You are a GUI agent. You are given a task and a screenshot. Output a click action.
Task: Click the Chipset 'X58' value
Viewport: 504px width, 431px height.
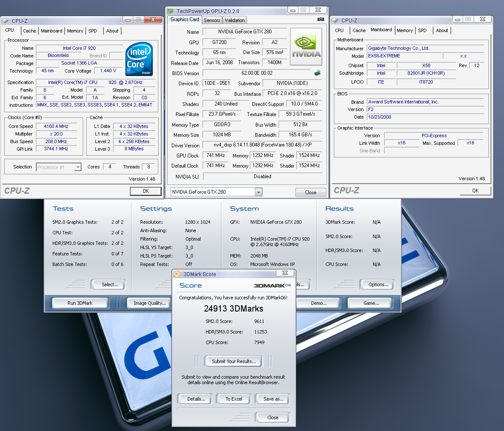point(426,65)
